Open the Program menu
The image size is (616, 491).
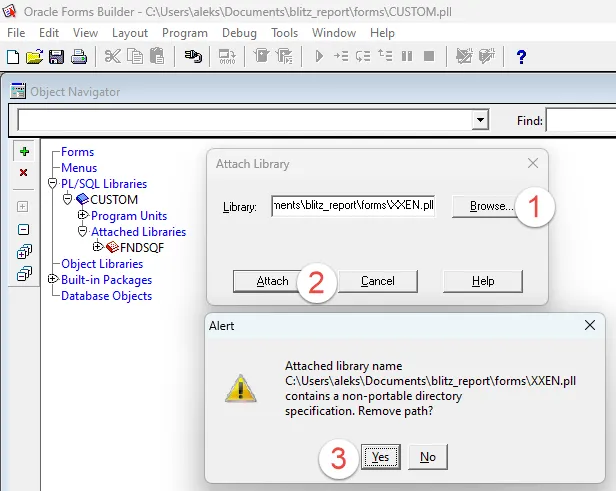pyautogui.click(x=185, y=33)
